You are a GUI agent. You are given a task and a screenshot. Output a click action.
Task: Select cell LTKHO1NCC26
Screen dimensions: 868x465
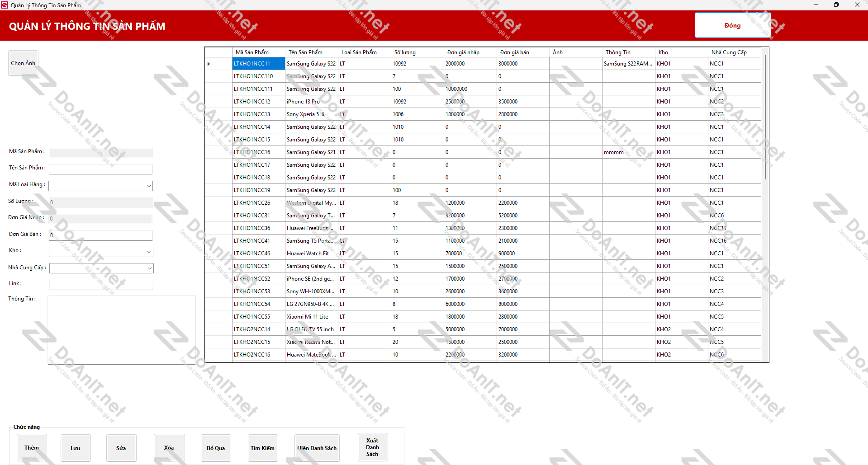pos(259,203)
